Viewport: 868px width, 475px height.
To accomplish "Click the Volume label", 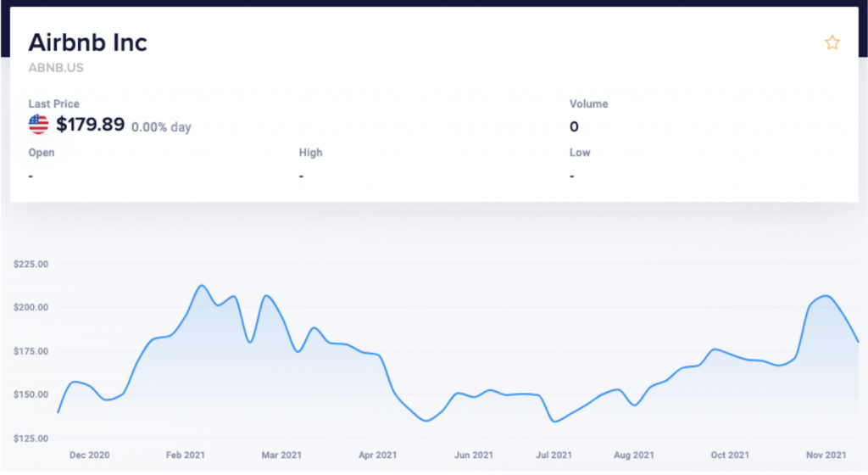I will (x=588, y=104).
